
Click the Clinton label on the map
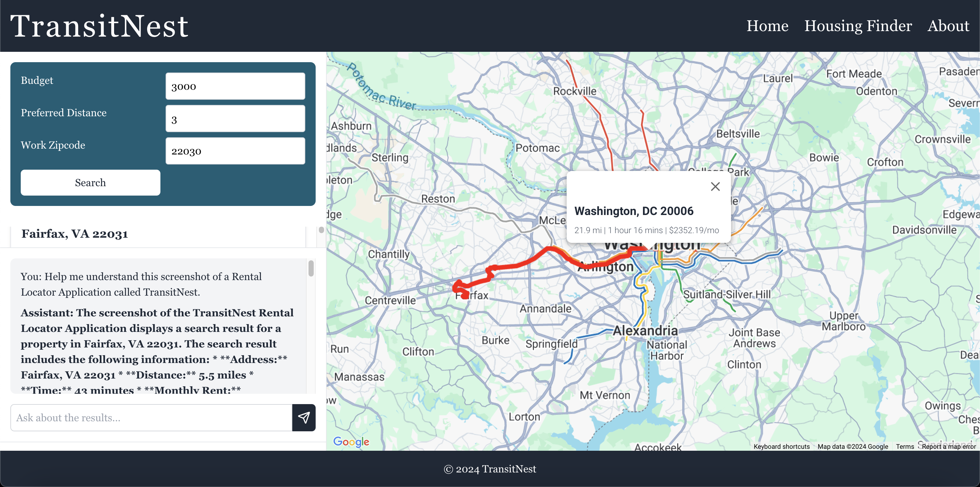(x=744, y=364)
